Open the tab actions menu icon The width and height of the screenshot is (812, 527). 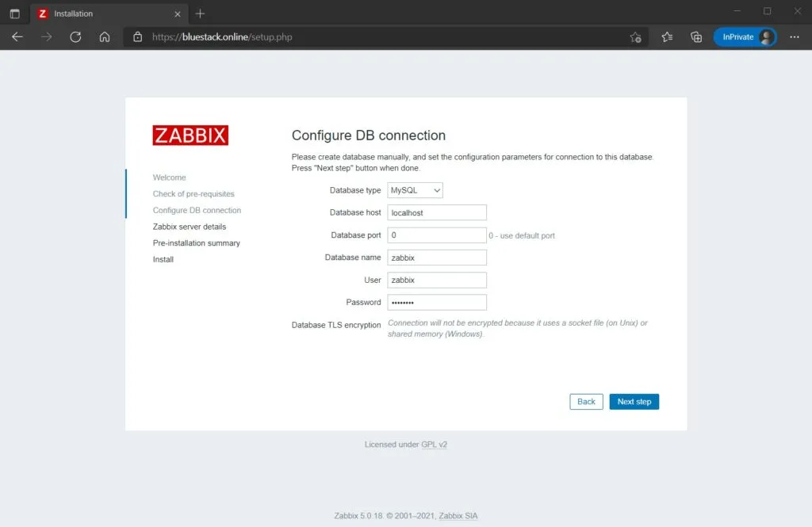(x=14, y=13)
